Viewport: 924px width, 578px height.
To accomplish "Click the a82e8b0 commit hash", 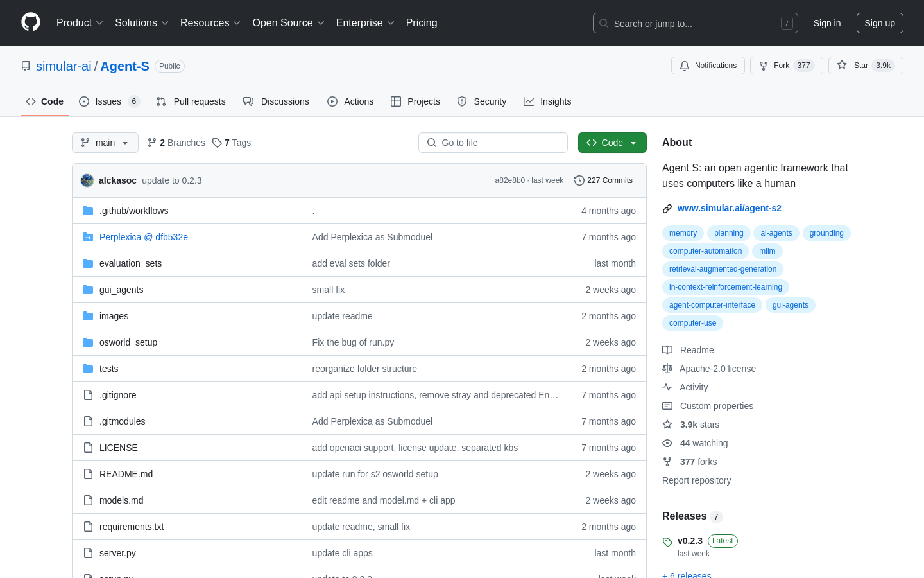I will 509,180.
